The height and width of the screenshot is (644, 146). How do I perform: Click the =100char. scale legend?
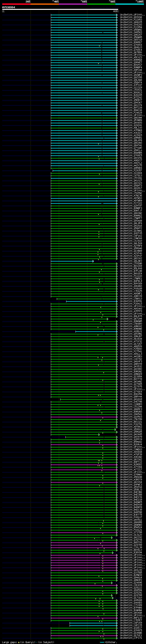(109, 642)
